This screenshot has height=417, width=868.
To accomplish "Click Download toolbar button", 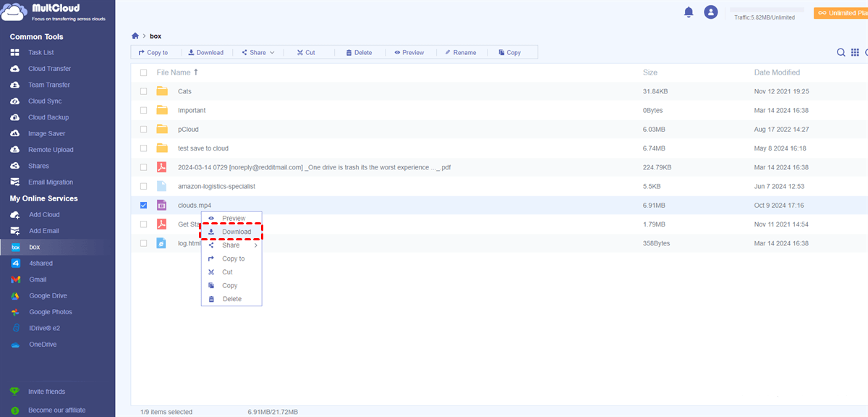I will tap(205, 52).
